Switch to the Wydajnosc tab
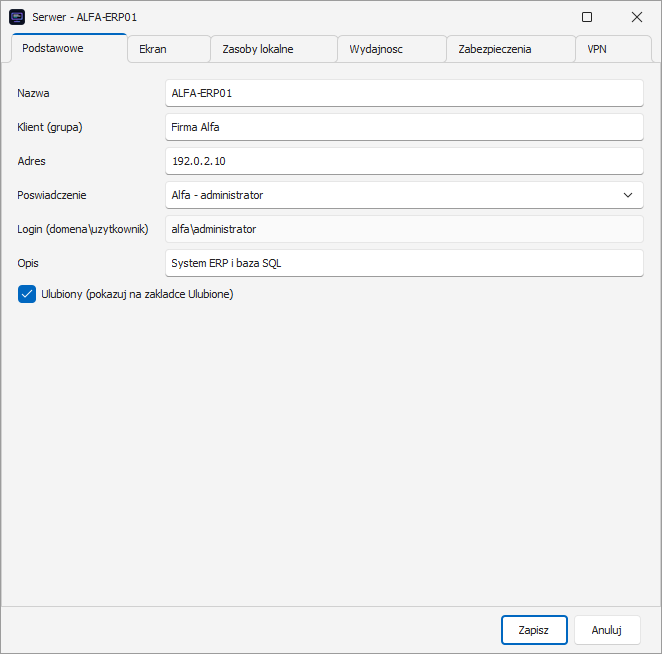662x654 pixels. click(x=392, y=49)
